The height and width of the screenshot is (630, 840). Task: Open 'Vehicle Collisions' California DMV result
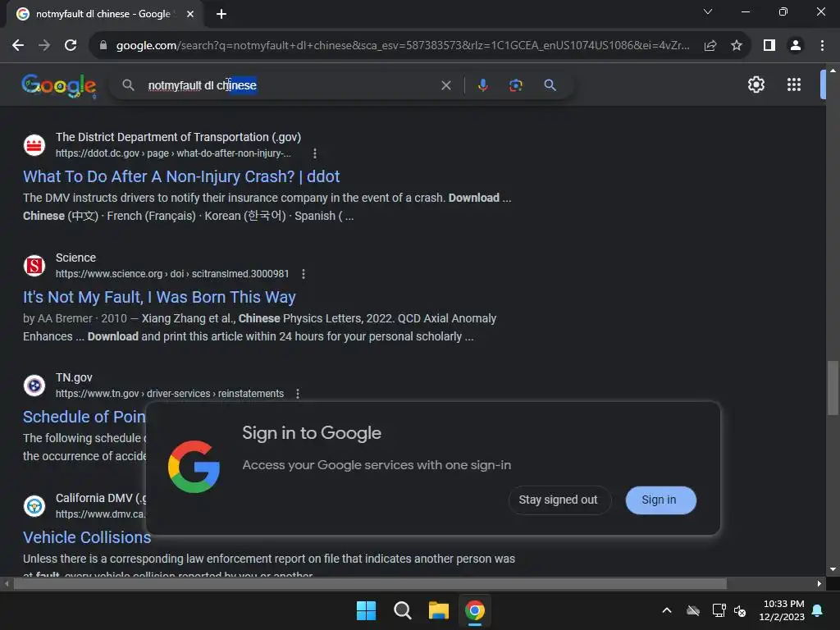[87, 537]
